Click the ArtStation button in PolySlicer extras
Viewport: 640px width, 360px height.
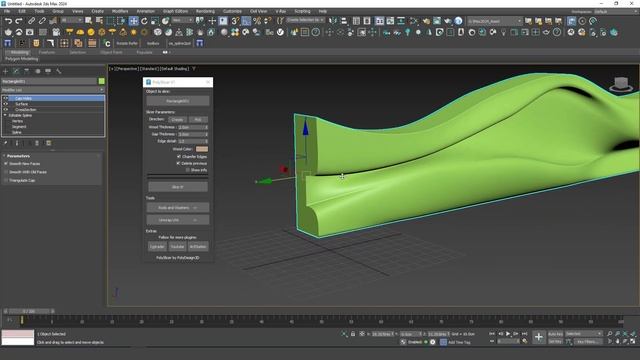coord(198,247)
